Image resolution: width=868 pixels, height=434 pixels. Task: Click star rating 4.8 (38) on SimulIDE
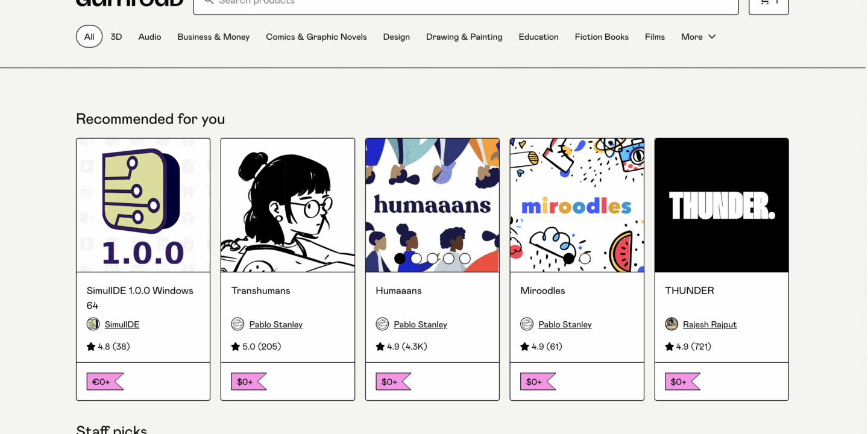click(108, 347)
